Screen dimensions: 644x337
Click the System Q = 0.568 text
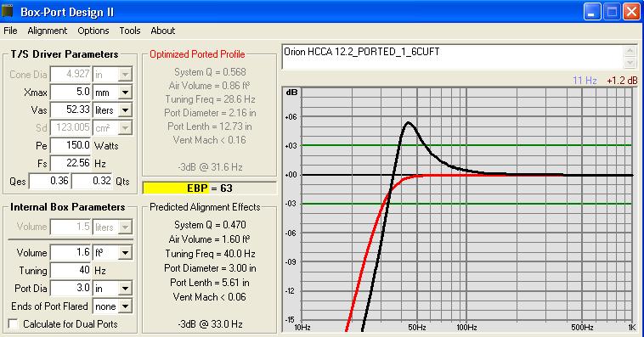click(210, 72)
